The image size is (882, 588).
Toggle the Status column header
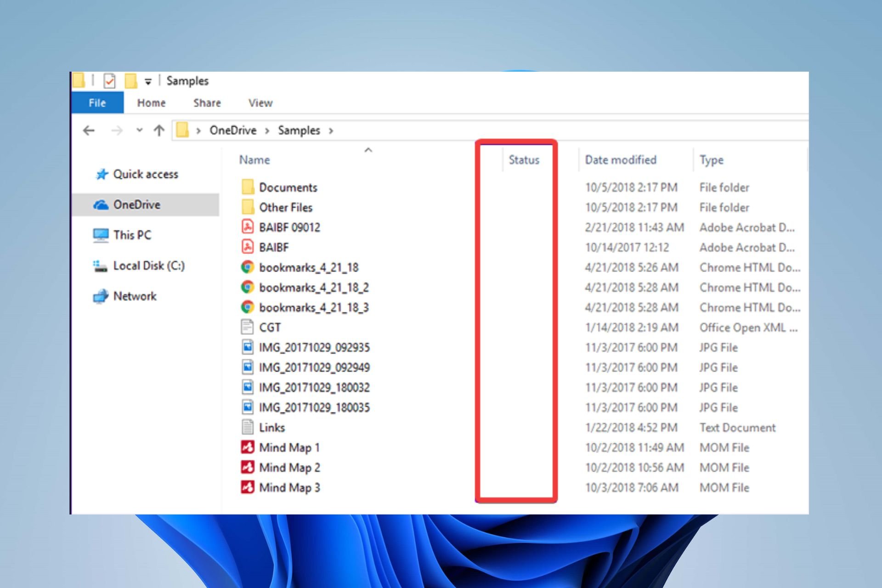(x=524, y=159)
